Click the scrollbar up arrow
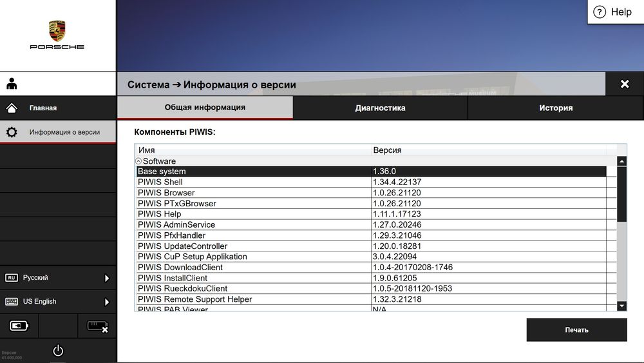 click(622, 161)
